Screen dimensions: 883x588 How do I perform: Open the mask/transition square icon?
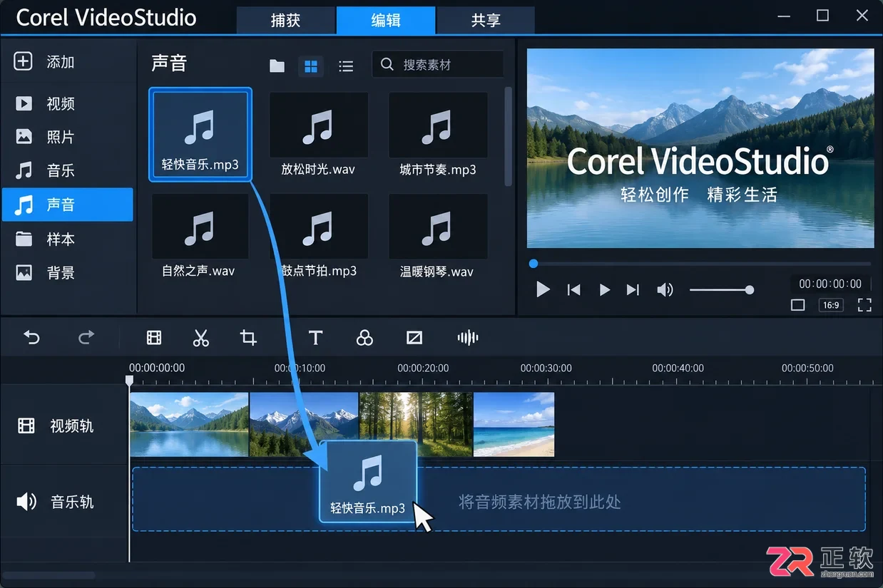(x=414, y=338)
